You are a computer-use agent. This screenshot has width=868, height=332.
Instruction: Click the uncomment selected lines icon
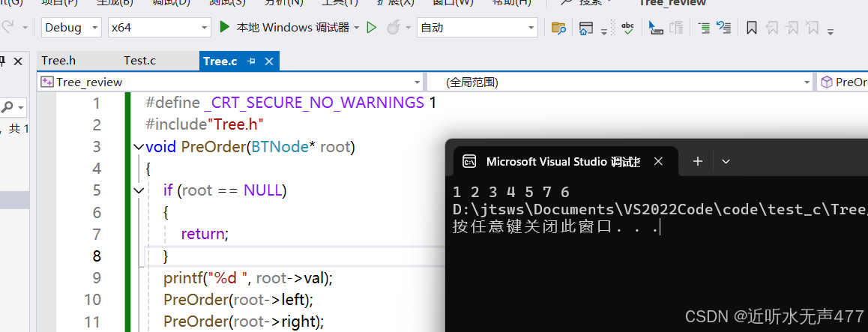click(723, 27)
